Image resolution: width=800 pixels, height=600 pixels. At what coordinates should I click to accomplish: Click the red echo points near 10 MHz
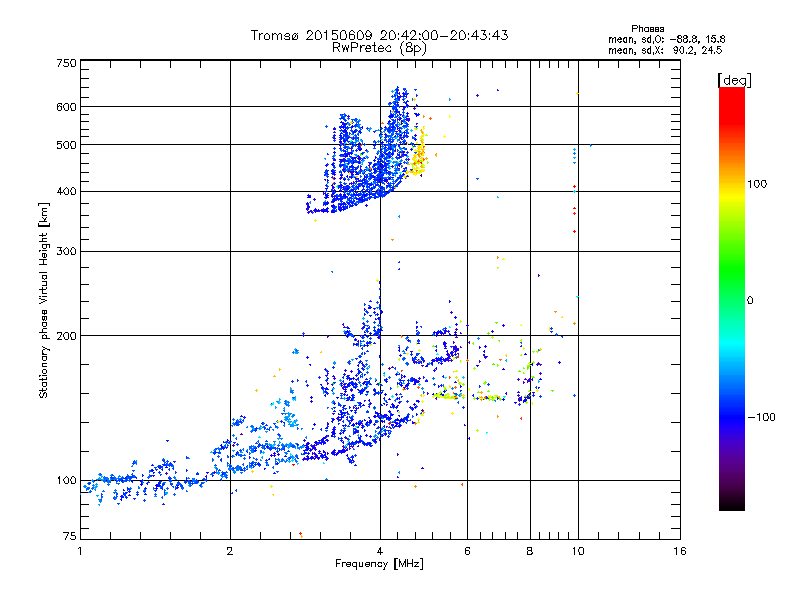574,209
